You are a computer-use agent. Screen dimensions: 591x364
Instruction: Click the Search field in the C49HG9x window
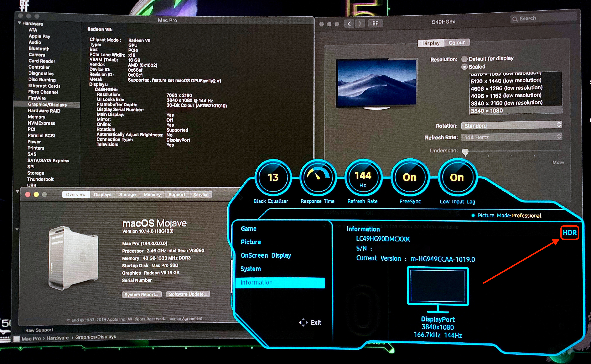[544, 18]
